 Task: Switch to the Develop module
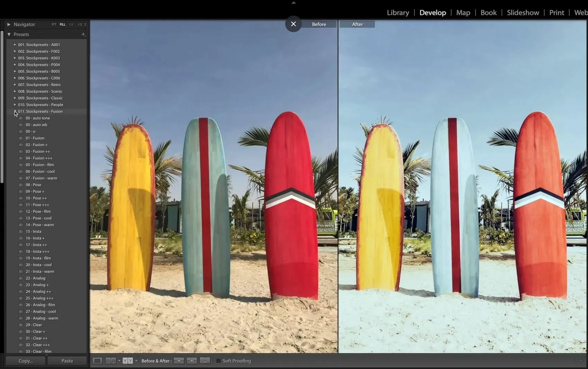coord(433,13)
